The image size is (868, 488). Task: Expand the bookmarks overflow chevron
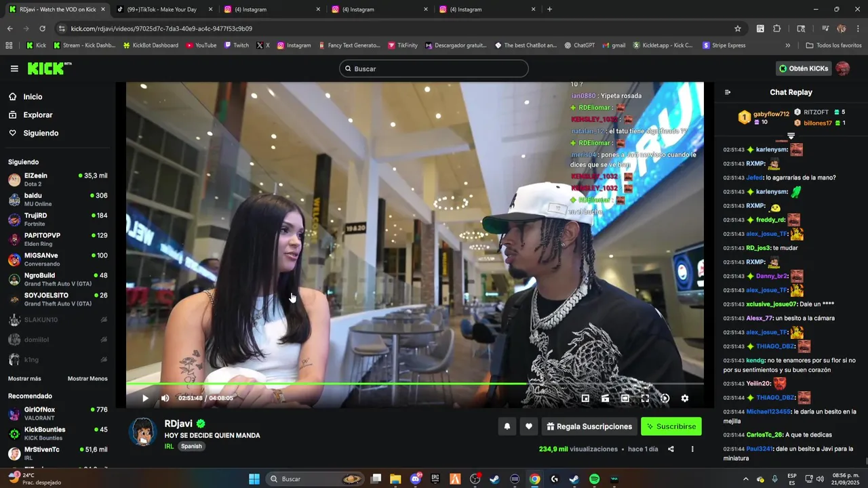pos(787,45)
